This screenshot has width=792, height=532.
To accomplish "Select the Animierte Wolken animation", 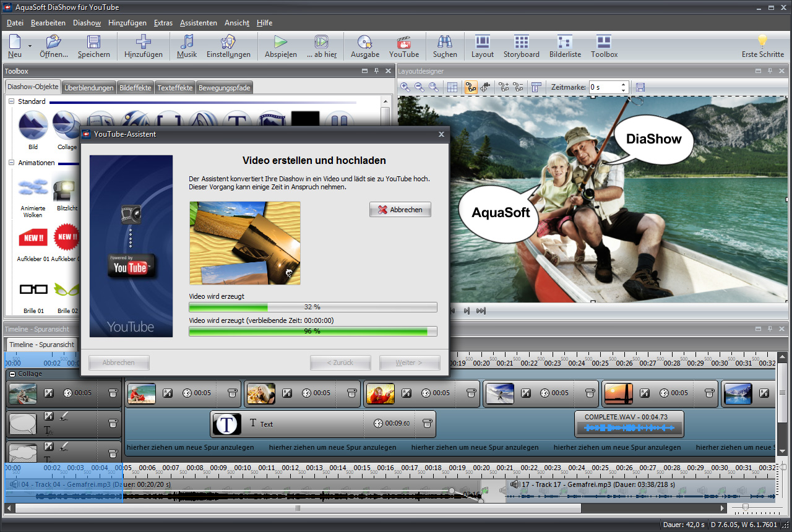I will 33,197.
